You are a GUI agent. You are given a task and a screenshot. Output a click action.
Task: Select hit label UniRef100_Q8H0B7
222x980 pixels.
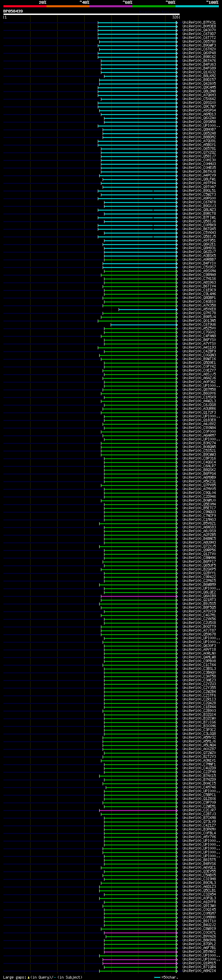click(x=199, y=130)
